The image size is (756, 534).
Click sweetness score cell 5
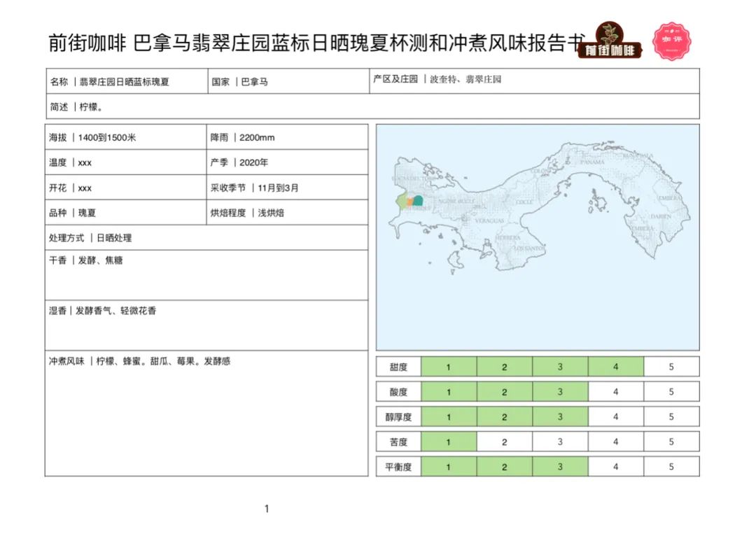(x=671, y=367)
